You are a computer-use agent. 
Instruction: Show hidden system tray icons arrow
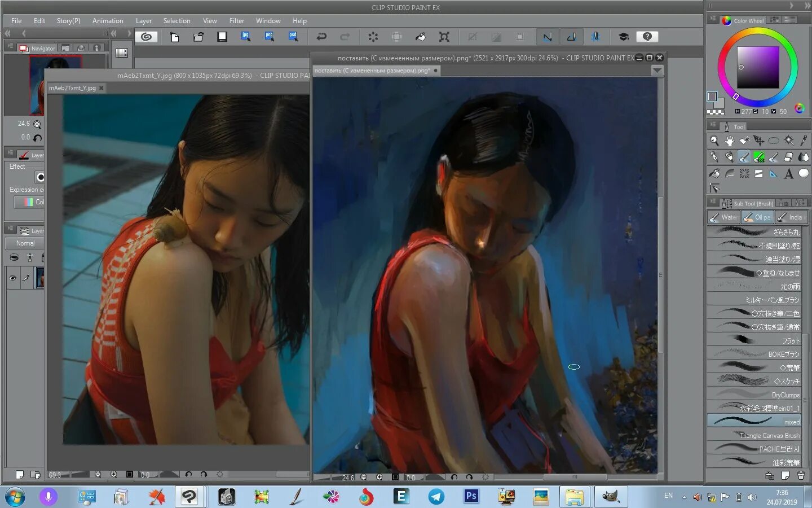(684, 497)
